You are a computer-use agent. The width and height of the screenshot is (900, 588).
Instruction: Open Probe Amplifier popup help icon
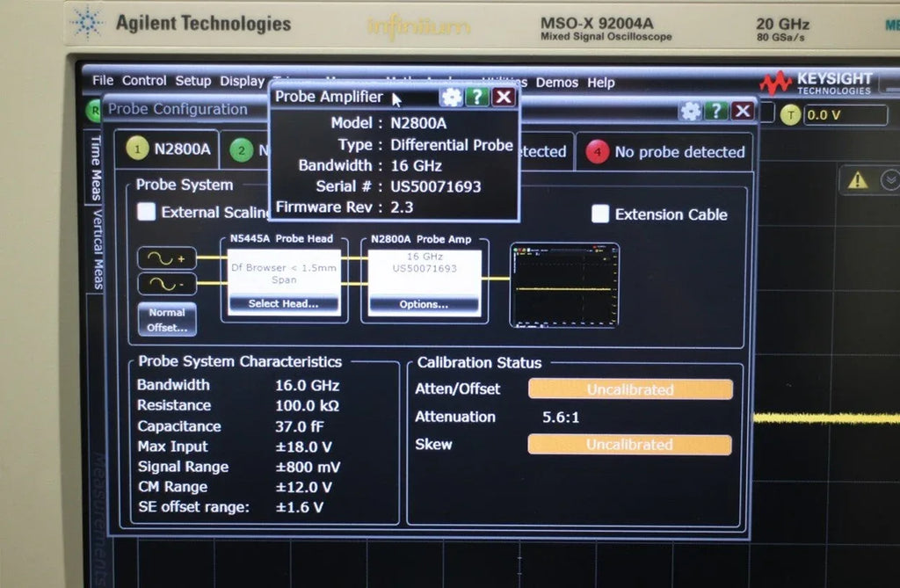477,97
